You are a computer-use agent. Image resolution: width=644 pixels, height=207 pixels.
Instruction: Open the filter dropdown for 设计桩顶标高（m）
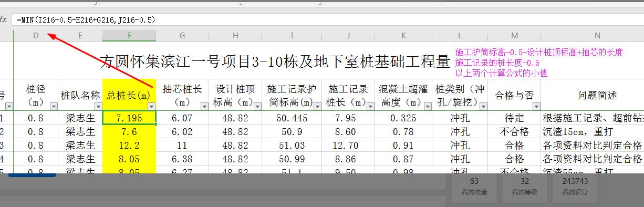258,106
